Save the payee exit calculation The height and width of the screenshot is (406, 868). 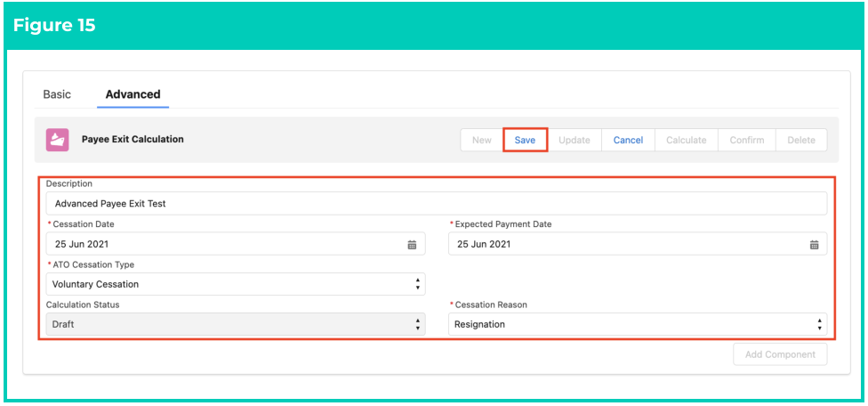(525, 140)
